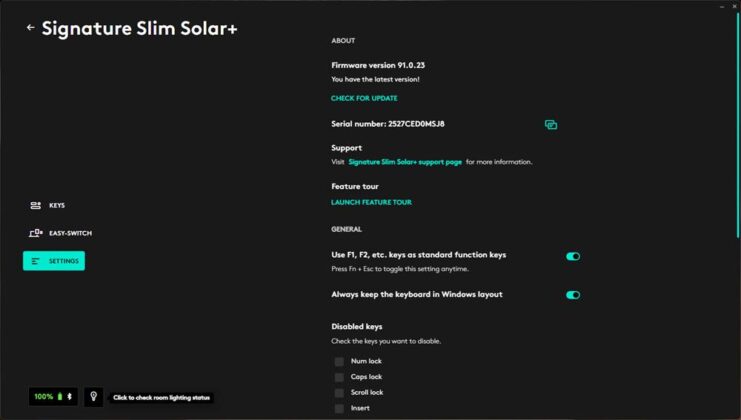The width and height of the screenshot is (741, 420).
Task: Click the vertical scrollbar thumb
Action: click(x=738, y=125)
